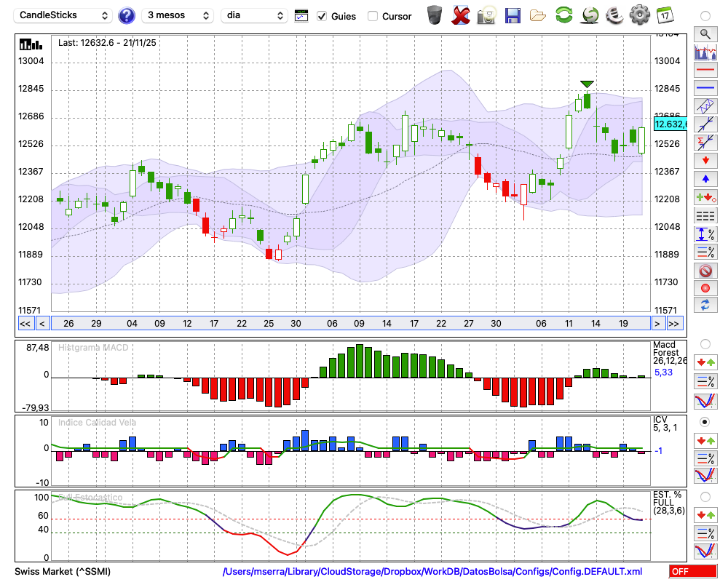This screenshot has width=728, height=582.
Task: Open the calendar icon showing 17
Action: tap(664, 15)
